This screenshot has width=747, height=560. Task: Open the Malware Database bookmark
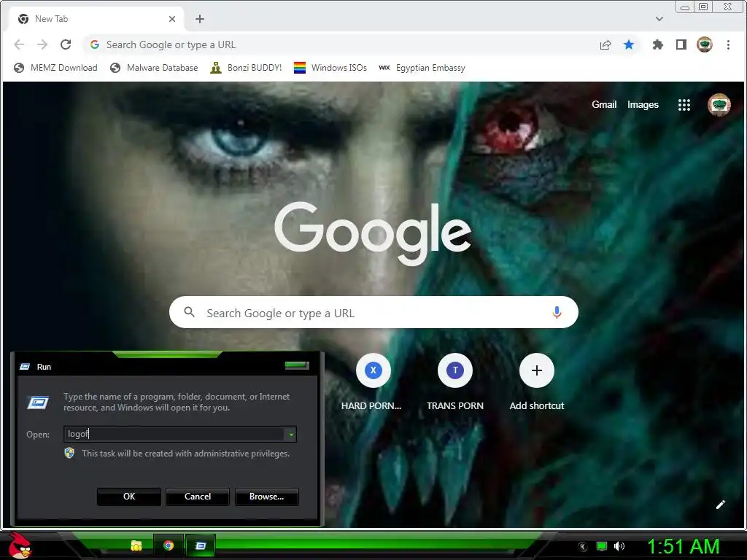[x=154, y=68]
